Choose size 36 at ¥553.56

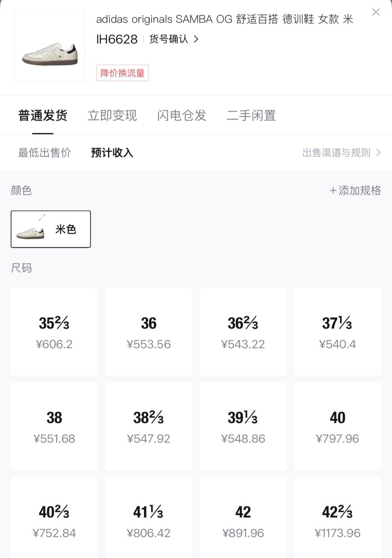149,331
